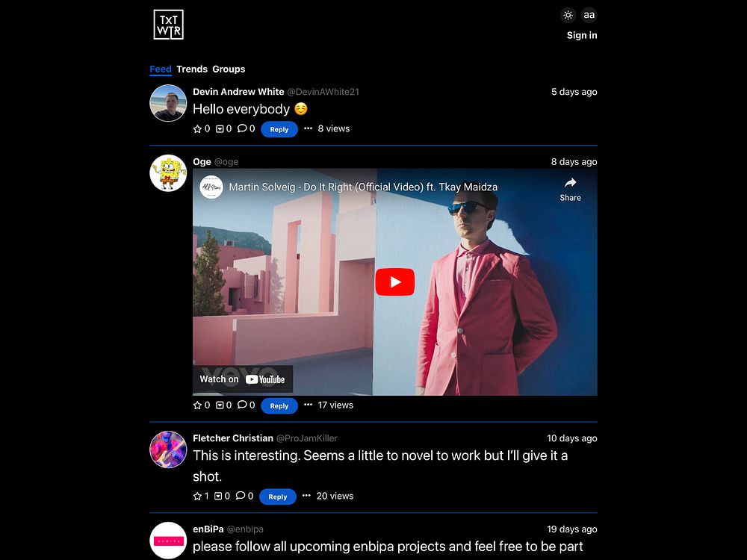Image resolution: width=747 pixels, height=560 pixels.
Task: Open the video's channel avatar icon
Action: pyautogui.click(x=211, y=187)
